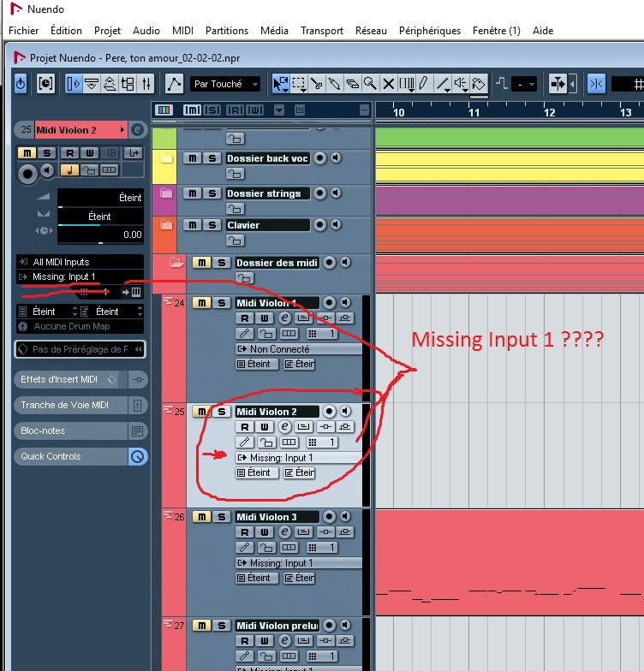Solo the Dossier strings folder
The width and height of the screenshot is (644, 671).
point(212,193)
